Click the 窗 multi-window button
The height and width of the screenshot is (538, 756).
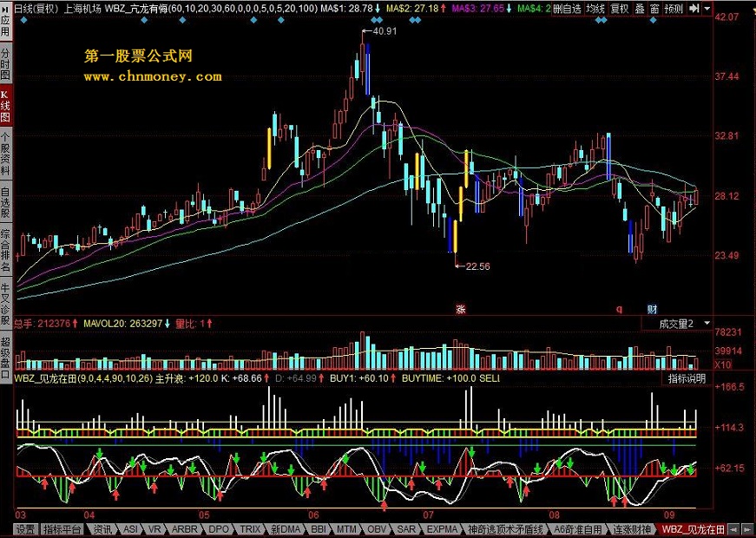[x=654, y=8]
